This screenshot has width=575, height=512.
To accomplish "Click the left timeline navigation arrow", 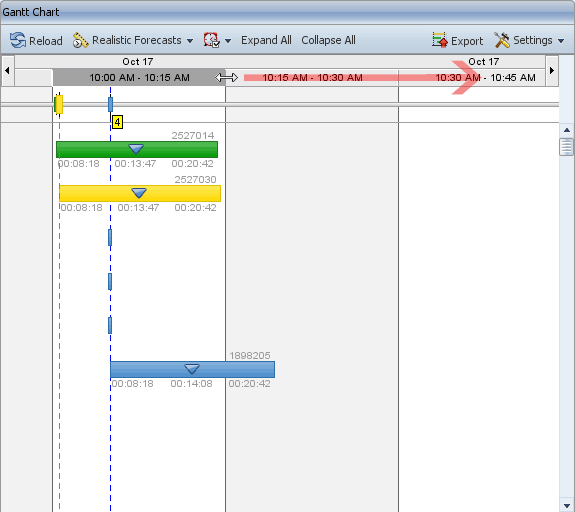I will point(7,70).
